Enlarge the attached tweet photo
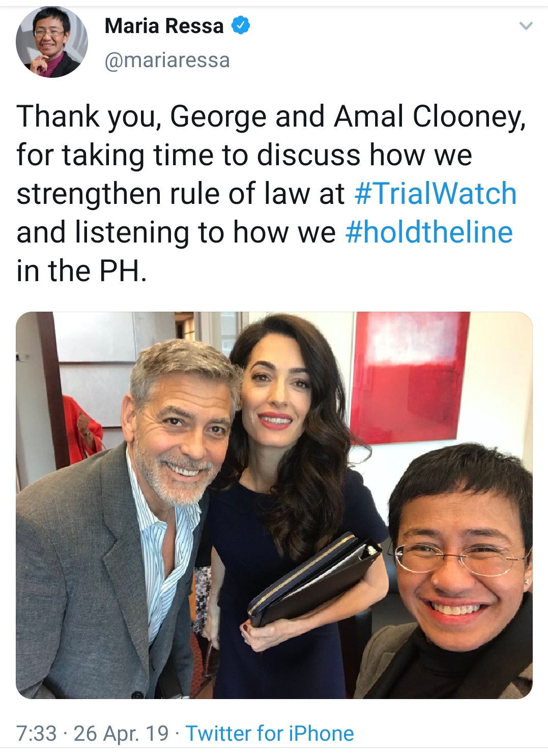 274,505
